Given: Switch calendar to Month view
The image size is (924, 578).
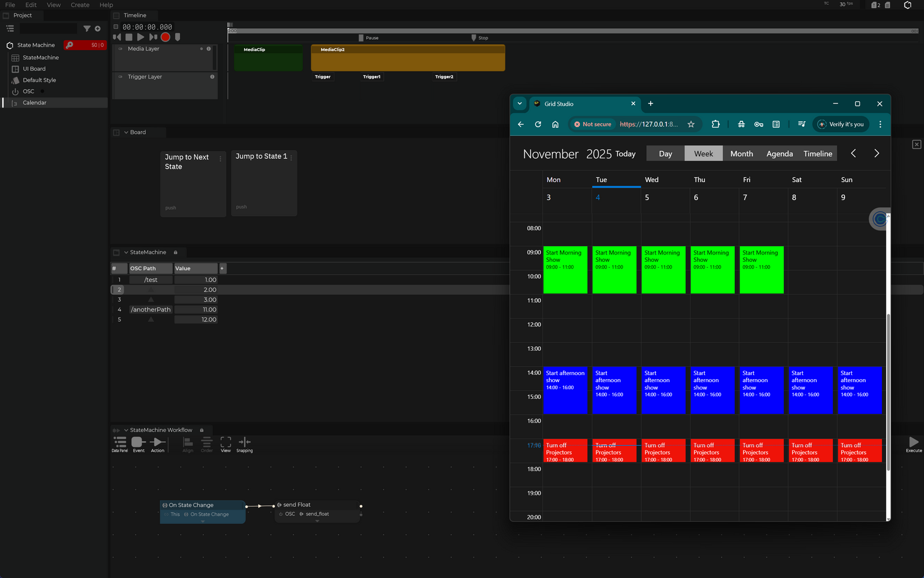Looking at the screenshot, I should [x=741, y=154].
